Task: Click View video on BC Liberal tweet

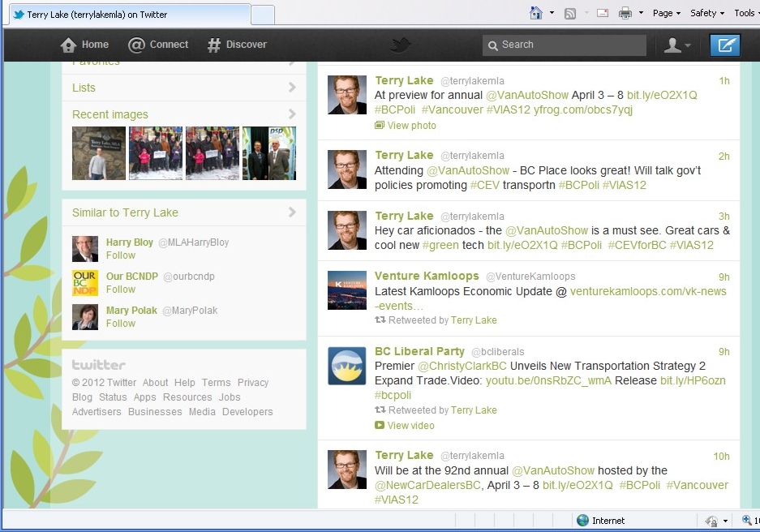Action: pos(410,426)
